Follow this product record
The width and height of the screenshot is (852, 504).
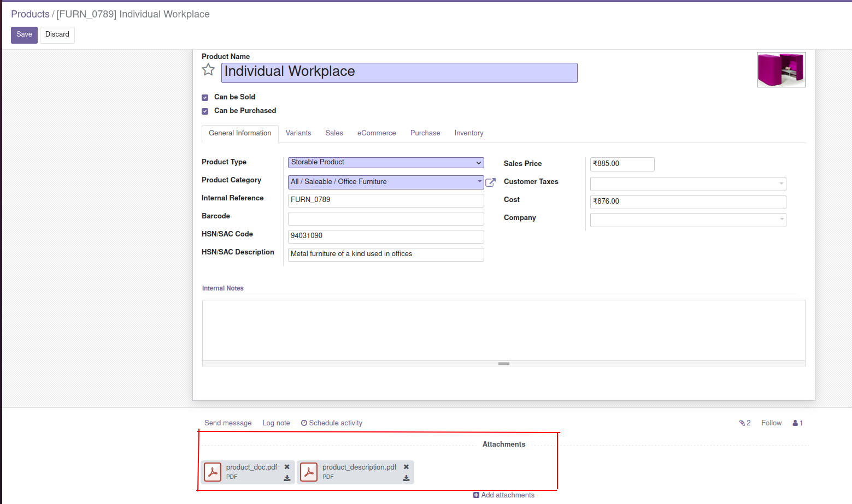[771, 423]
